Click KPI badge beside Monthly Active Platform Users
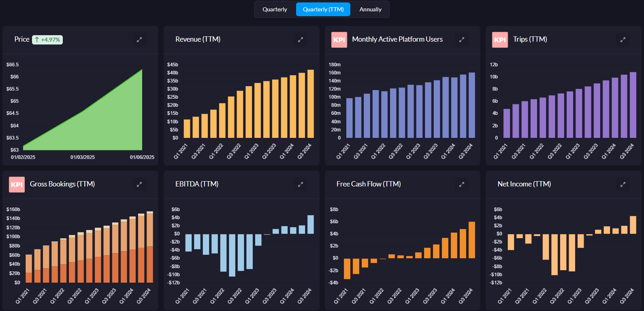Viewport: 644px width, 311px height. coord(339,40)
